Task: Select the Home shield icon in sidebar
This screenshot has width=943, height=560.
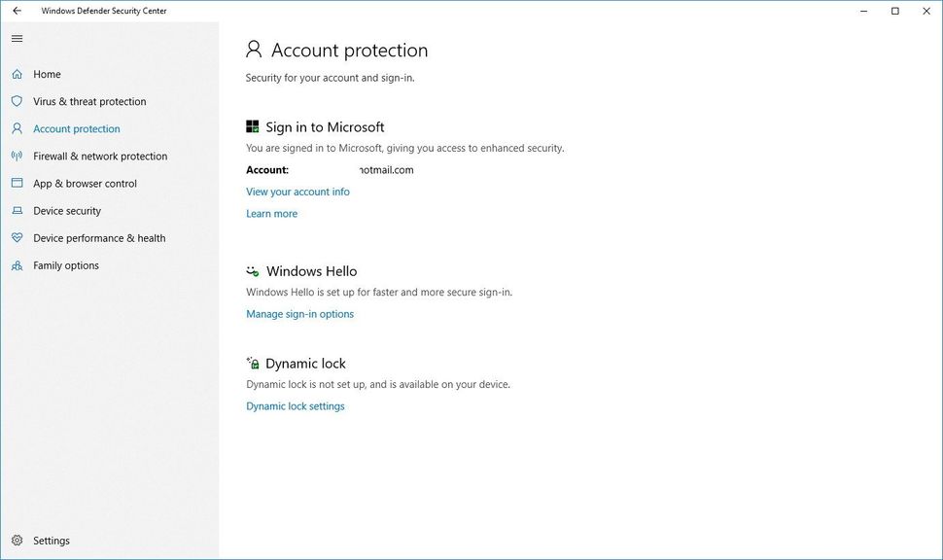Action: click(x=17, y=74)
